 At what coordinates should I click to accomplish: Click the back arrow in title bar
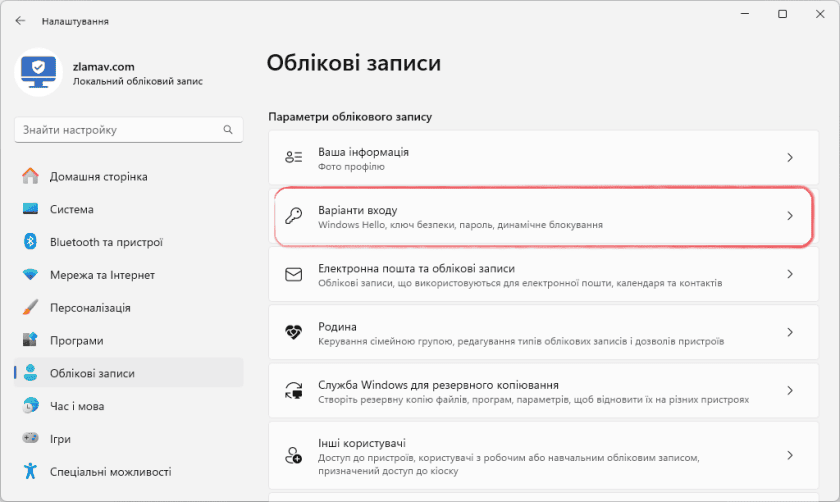coord(20,21)
